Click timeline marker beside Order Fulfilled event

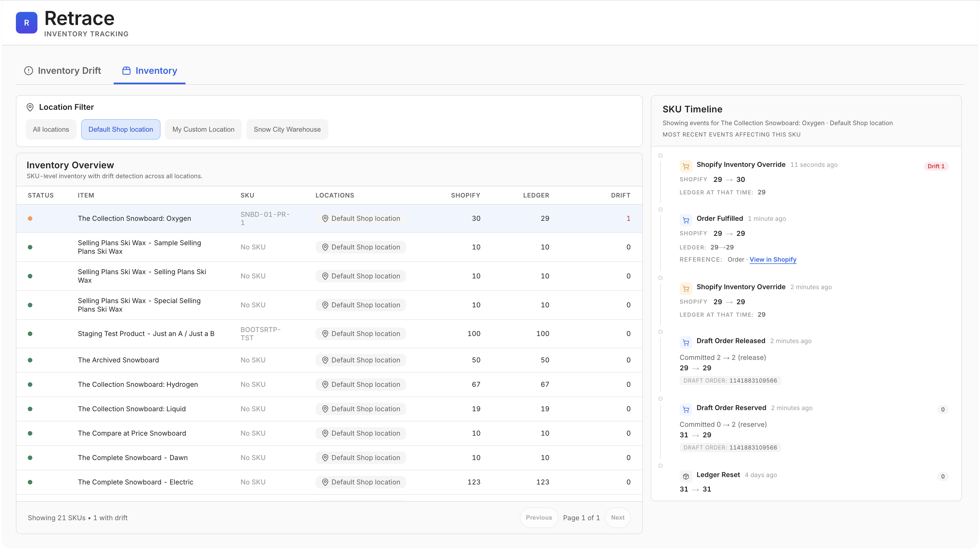coord(660,209)
